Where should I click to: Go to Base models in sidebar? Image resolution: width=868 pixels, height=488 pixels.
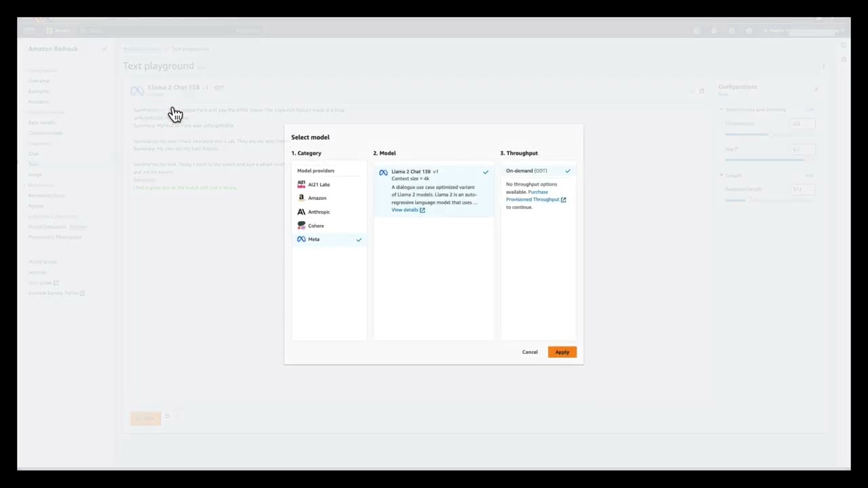click(42, 123)
